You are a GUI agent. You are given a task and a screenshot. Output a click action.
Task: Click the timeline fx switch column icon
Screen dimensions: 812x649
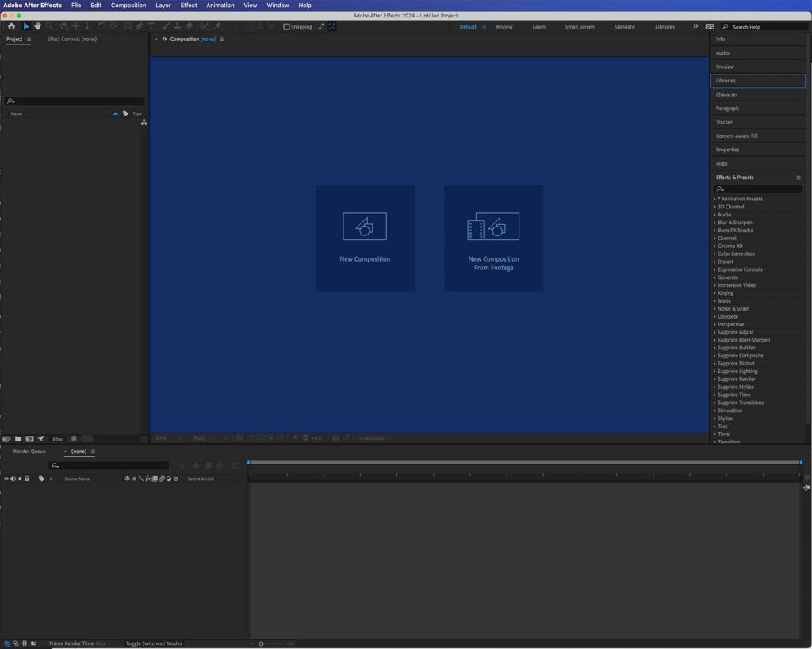pos(147,479)
